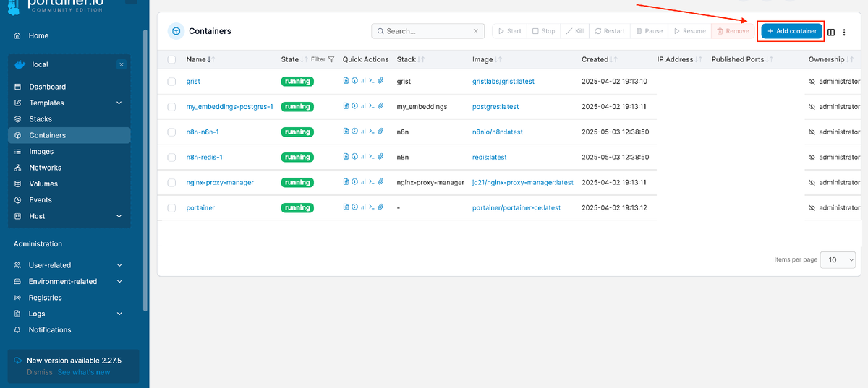
Task: Sort by Stack column arrows
Action: [420, 59]
